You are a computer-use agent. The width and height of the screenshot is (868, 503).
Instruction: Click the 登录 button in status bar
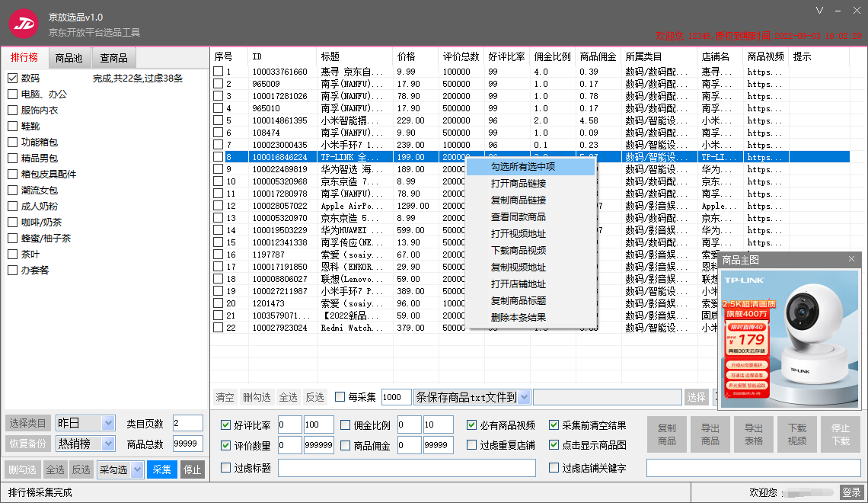pos(851,492)
